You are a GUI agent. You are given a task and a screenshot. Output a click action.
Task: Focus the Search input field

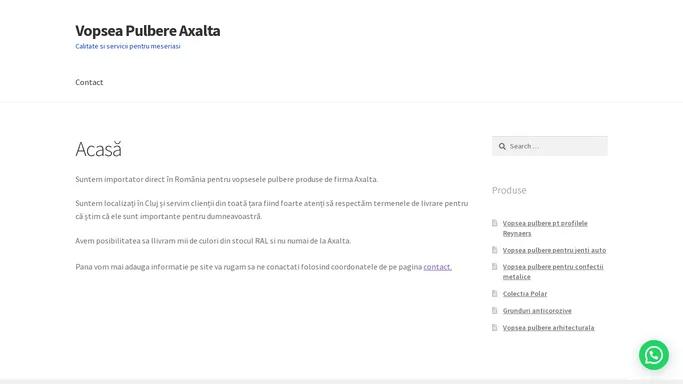click(550, 146)
